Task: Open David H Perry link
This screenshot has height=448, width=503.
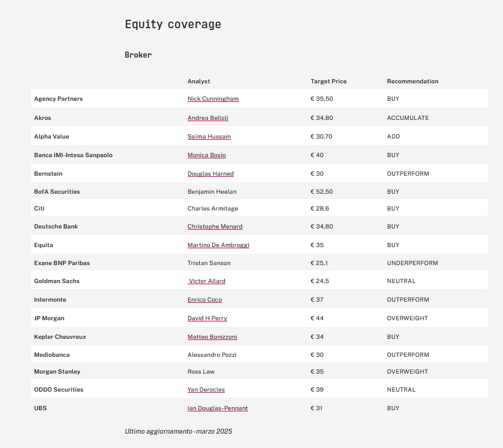Action: coord(207,318)
